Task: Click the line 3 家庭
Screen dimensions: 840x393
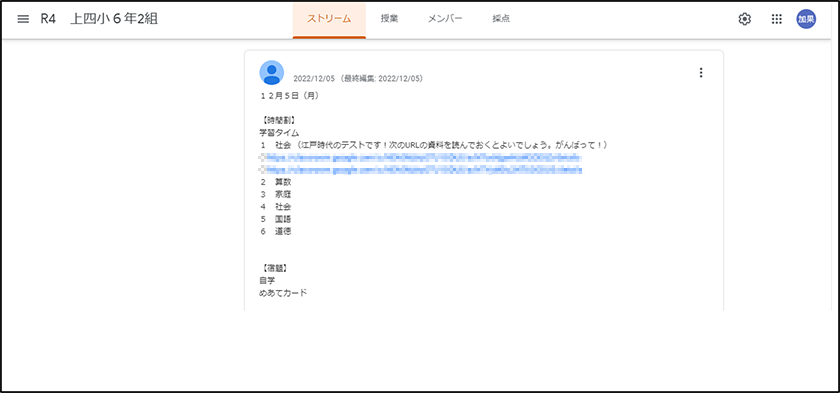Action: click(276, 194)
